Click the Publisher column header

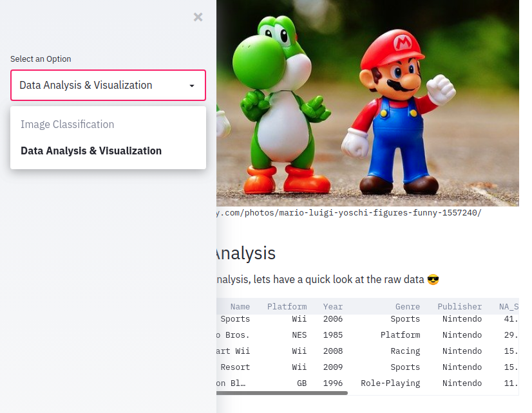pyautogui.click(x=459, y=307)
